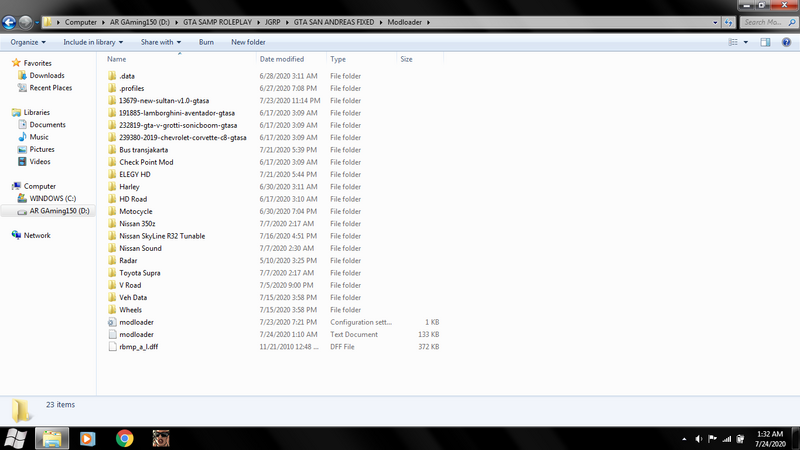The width and height of the screenshot is (800, 450).
Task: Open the Organize dropdown menu
Action: click(28, 42)
